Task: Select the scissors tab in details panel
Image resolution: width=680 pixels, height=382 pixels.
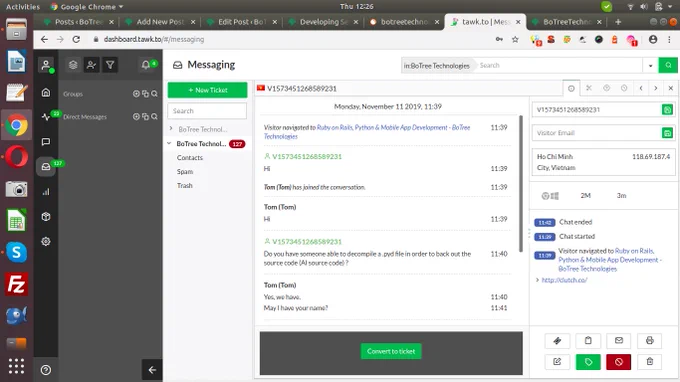Action: click(x=589, y=88)
